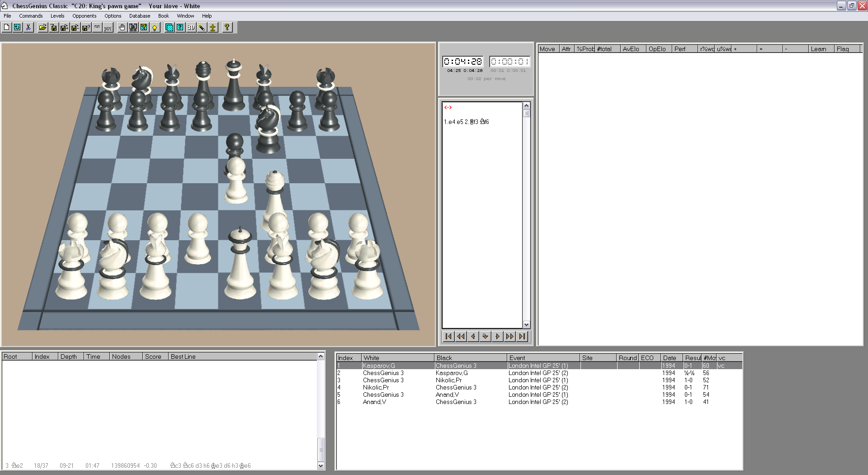Click the scissors icon in toolbar

point(28,28)
